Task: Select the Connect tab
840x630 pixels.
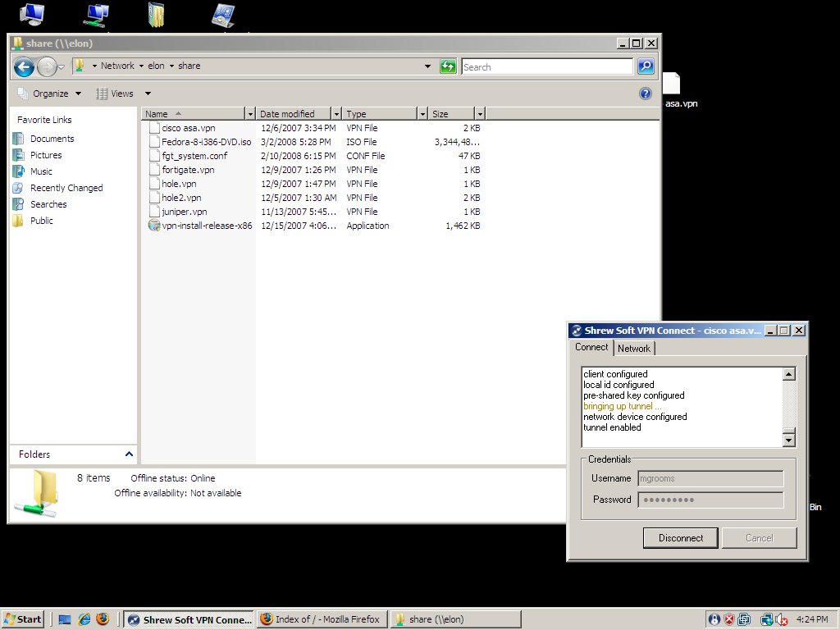Action: (x=591, y=347)
